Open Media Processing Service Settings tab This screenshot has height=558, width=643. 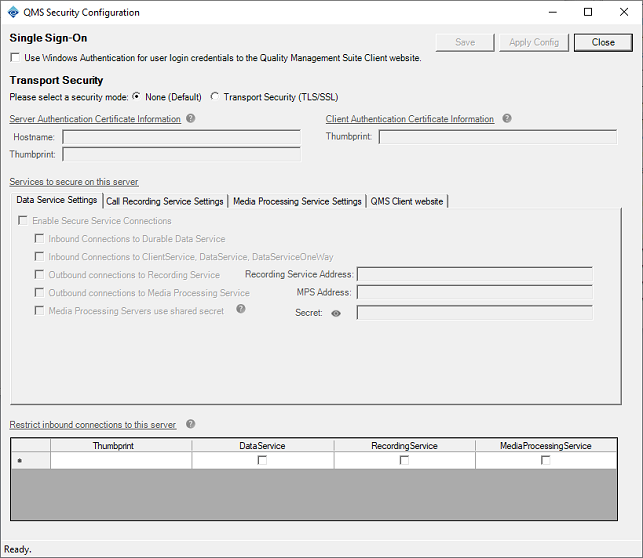tap(297, 201)
